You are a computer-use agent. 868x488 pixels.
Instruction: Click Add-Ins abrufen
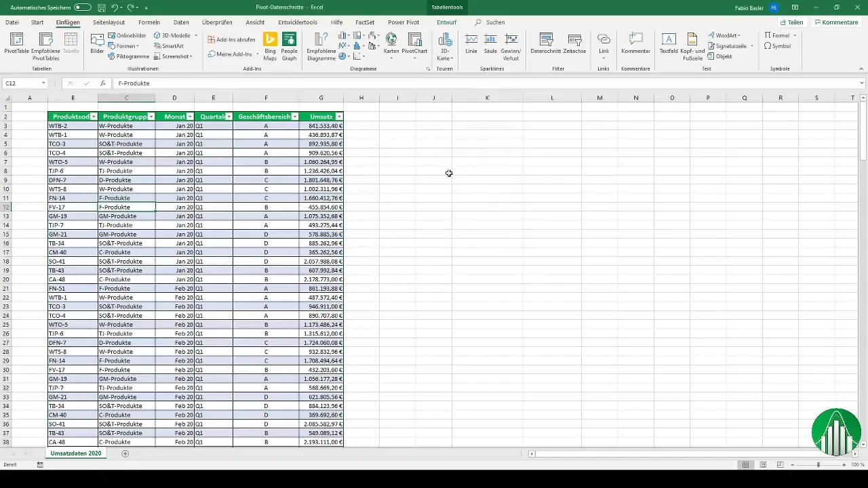point(231,39)
